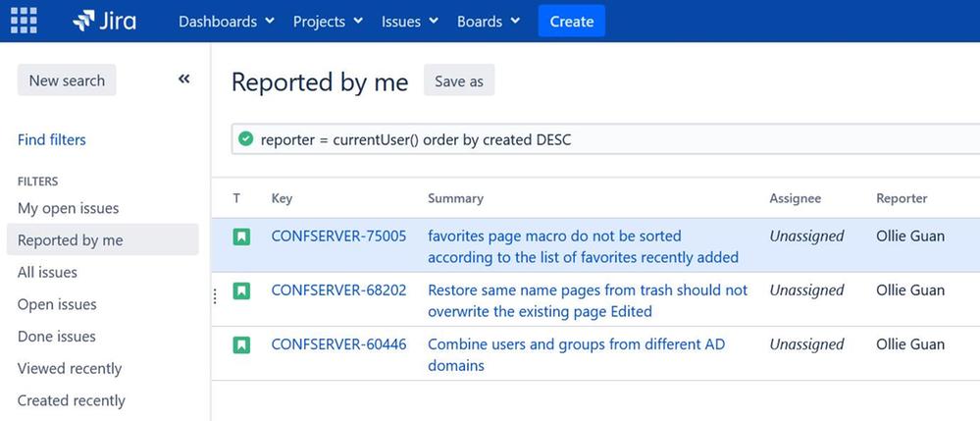This screenshot has width=980, height=421.
Task: Select the Created recently filter
Action: point(72,400)
